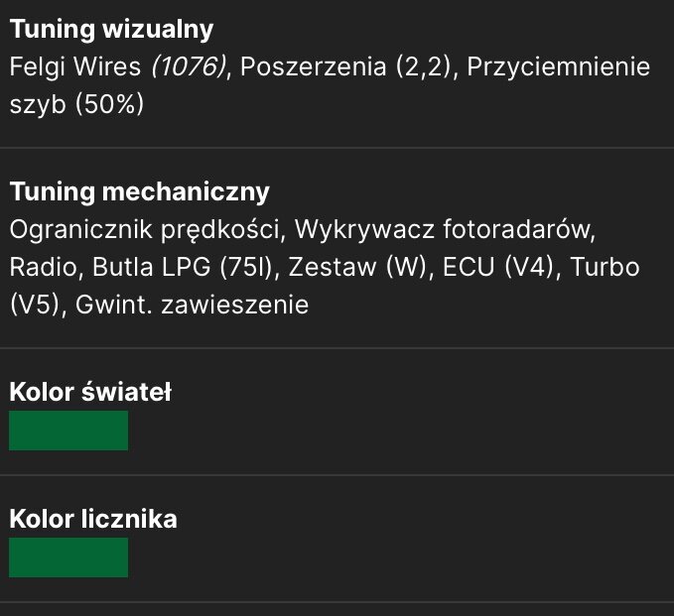This screenshot has height=616, width=674.
Task: Click the Kolor licznika green swatch
Action: coord(68,557)
